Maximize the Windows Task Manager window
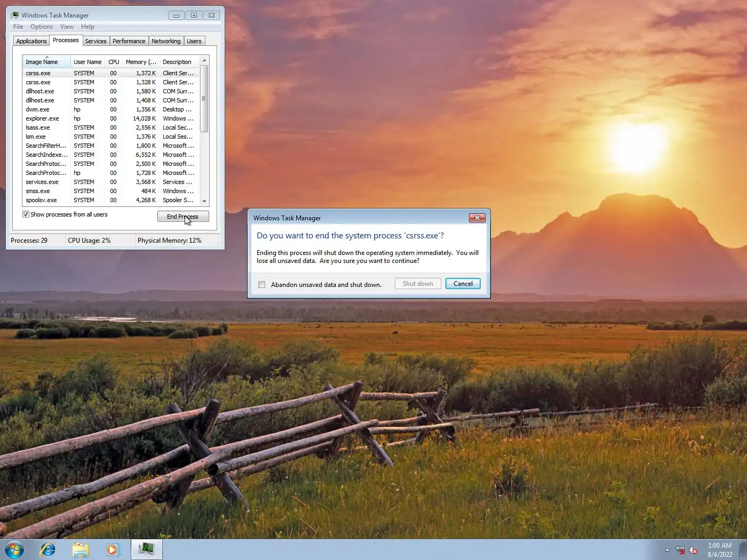The image size is (747, 560). (194, 15)
